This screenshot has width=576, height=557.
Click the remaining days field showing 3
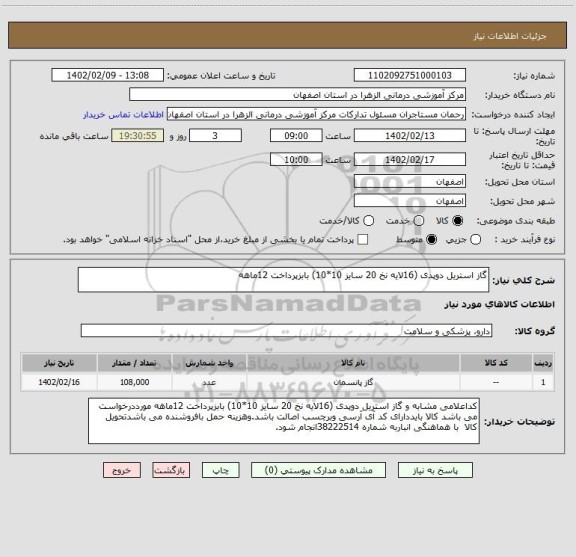(x=215, y=136)
